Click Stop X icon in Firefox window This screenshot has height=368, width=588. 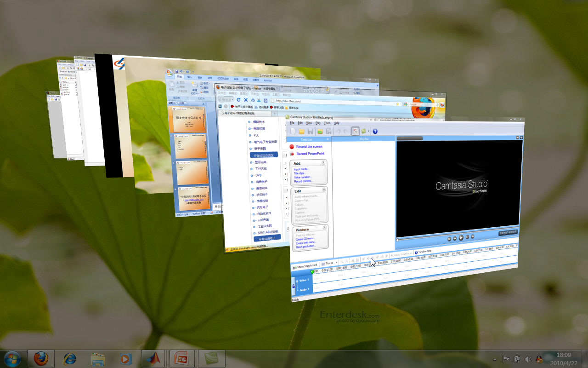coord(246,100)
